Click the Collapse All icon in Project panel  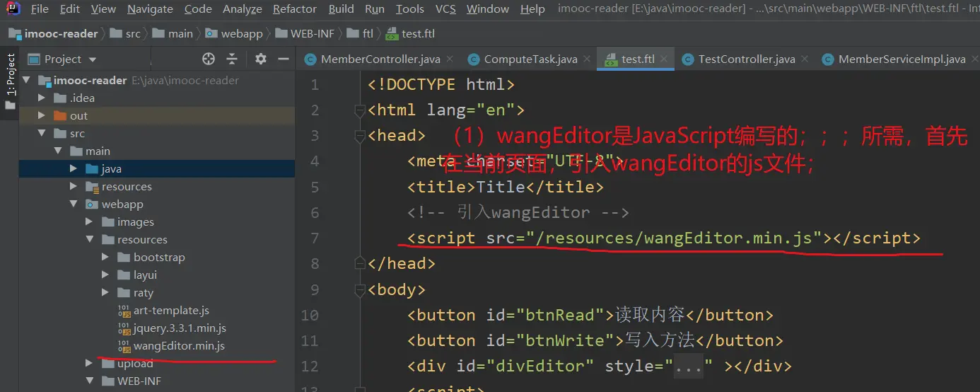[x=232, y=59]
